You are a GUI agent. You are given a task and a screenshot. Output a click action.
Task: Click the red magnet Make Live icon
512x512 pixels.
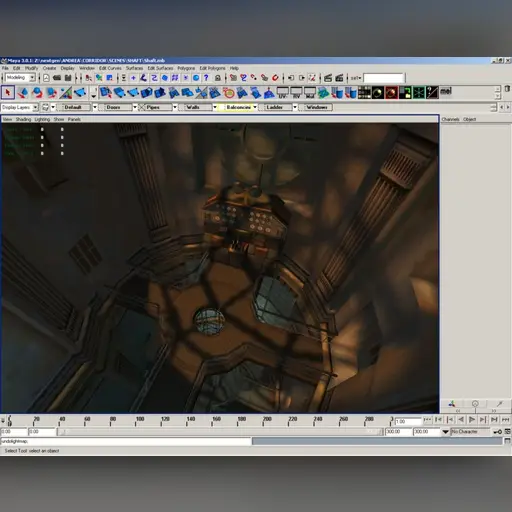coord(275,78)
